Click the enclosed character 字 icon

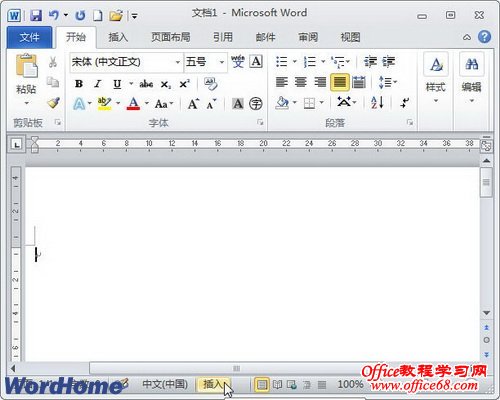coord(256,104)
